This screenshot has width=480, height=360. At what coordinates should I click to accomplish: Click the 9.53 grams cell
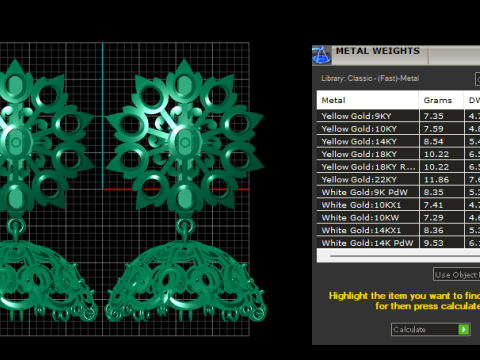pos(441,243)
